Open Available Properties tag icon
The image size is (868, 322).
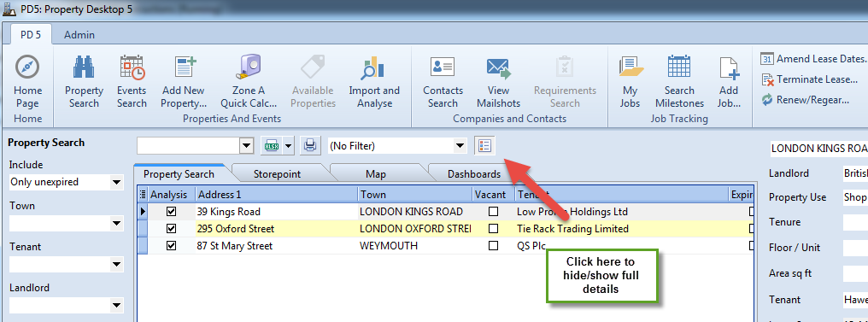pos(314,67)
